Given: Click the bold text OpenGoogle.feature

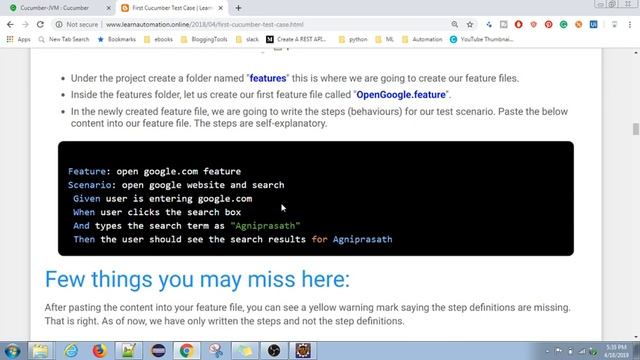Looking at the screenshot, I should pos(401,95).
